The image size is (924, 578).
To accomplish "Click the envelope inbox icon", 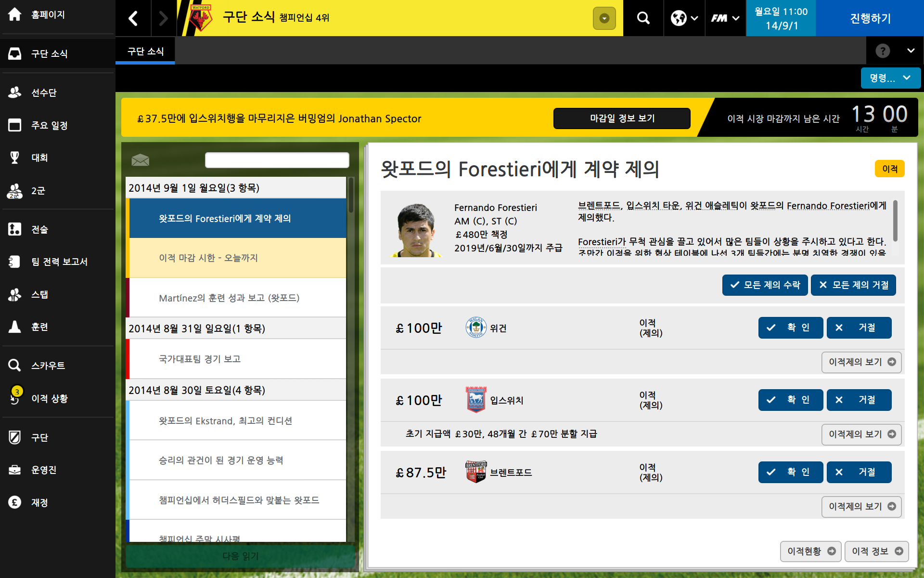I will tap(140, 160).
